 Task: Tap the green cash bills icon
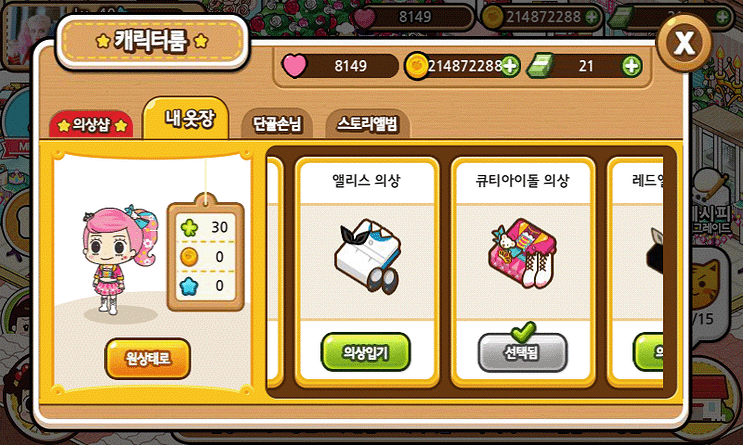540,65
